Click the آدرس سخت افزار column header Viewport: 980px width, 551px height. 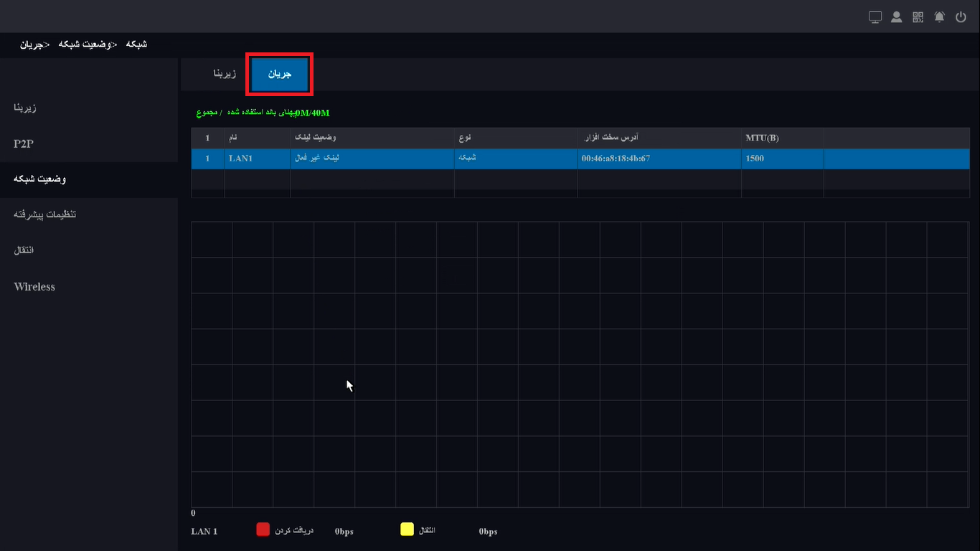click(659, 138)
